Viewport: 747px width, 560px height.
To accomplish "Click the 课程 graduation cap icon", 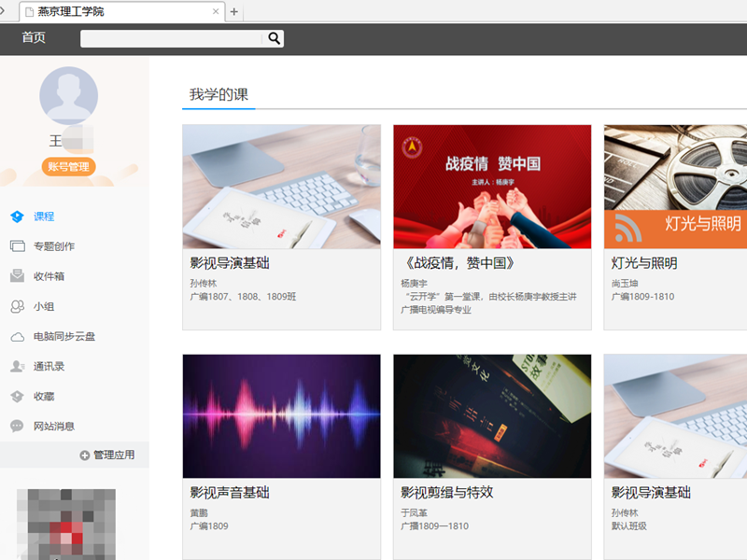I will (x=17, y=217).
